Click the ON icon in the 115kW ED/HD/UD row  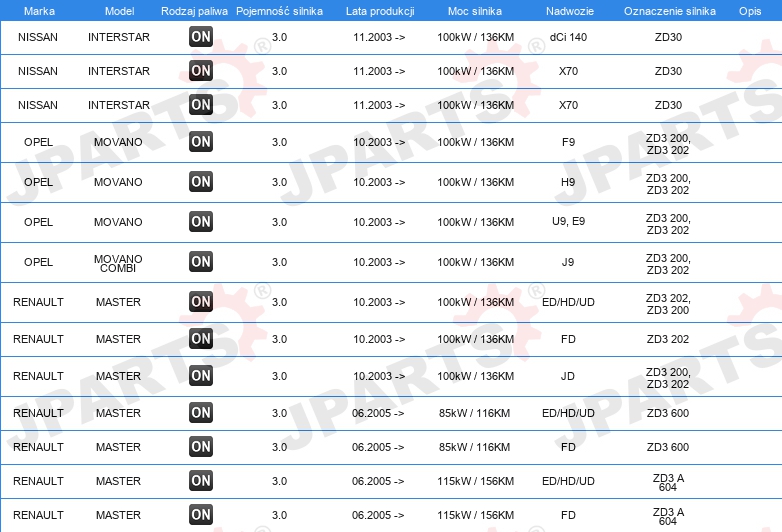201,481
